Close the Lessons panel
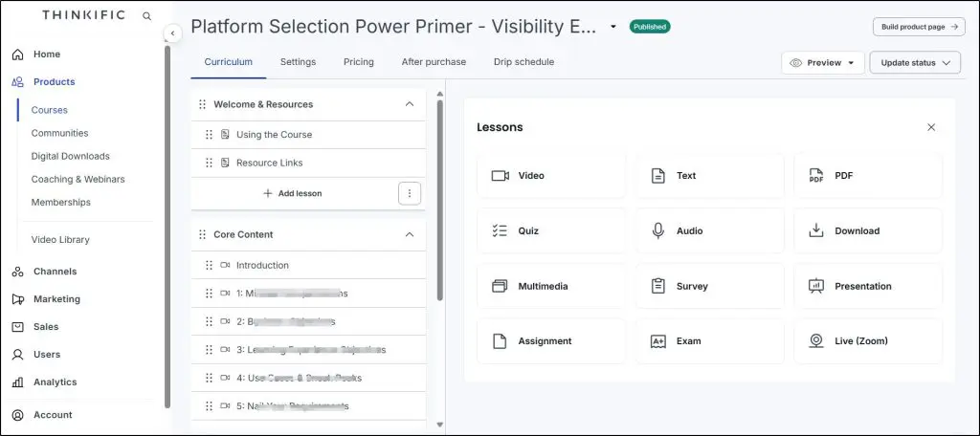 tap(931, 127)
